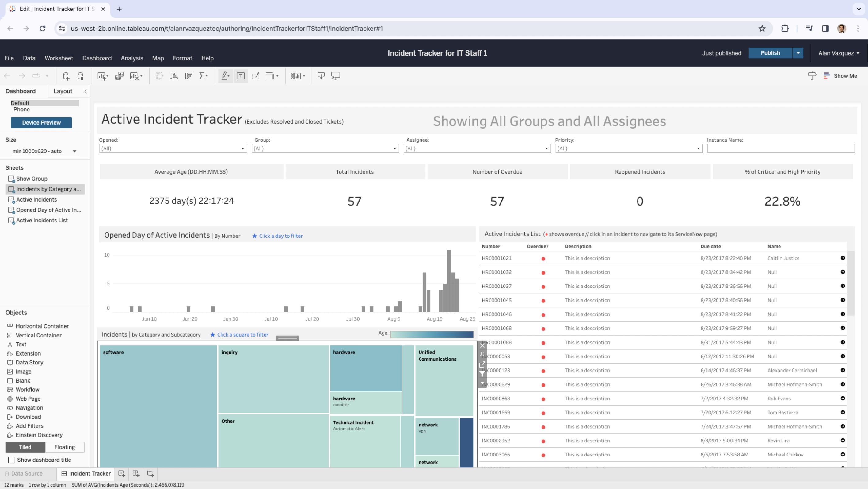This screenshot has height=489, width=868.
Task: Open the Analysis menu
Action: coord(132,58)
